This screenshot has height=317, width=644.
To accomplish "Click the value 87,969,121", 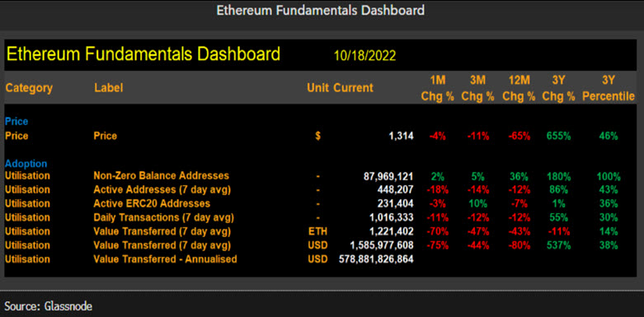I will tap(388, 176).
